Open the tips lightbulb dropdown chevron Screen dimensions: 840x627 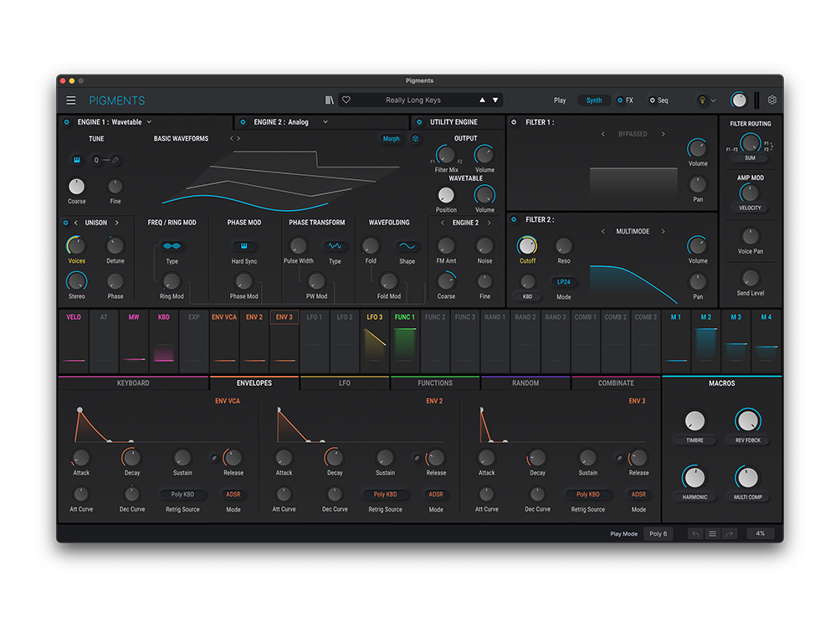pos(713,100)
